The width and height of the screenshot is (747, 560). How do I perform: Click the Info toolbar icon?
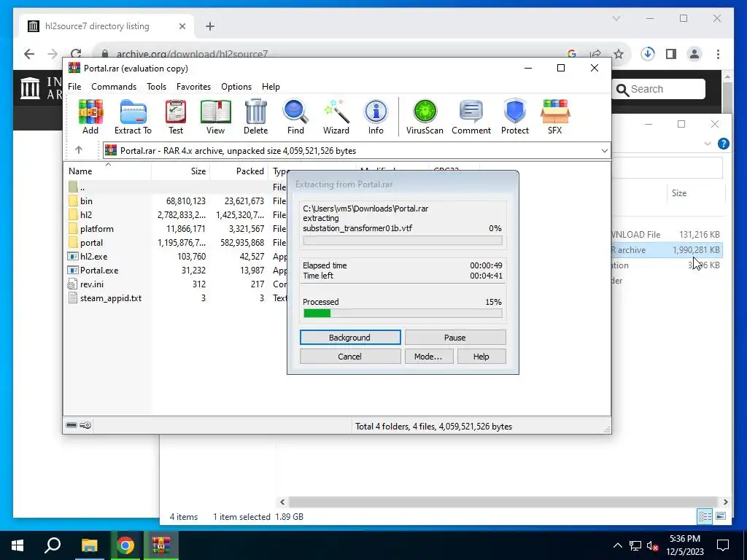coord(376,117)
